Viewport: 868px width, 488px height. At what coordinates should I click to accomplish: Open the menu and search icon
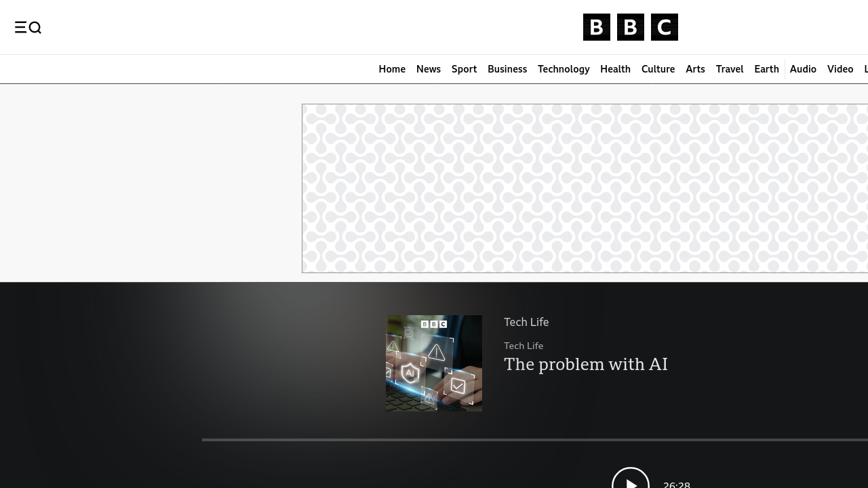28,27
